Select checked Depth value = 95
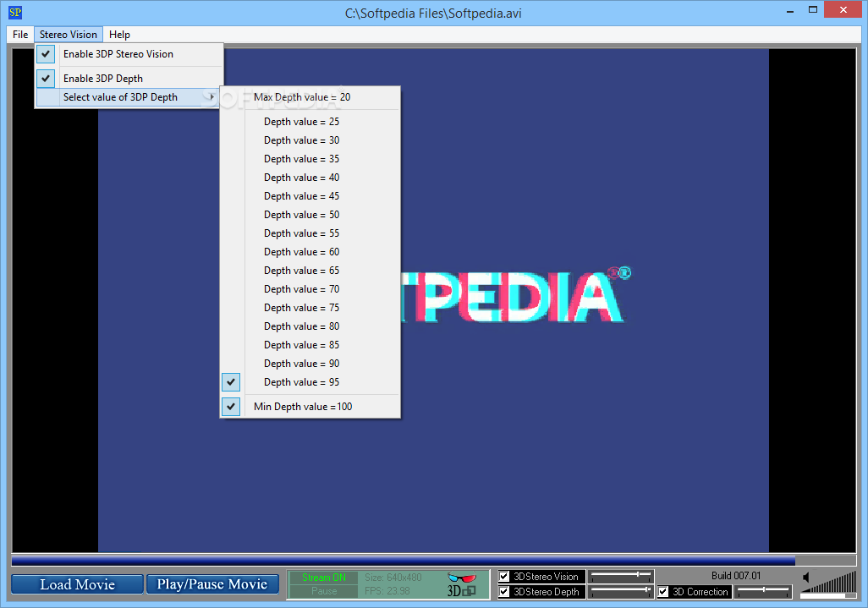 point(310,382)
